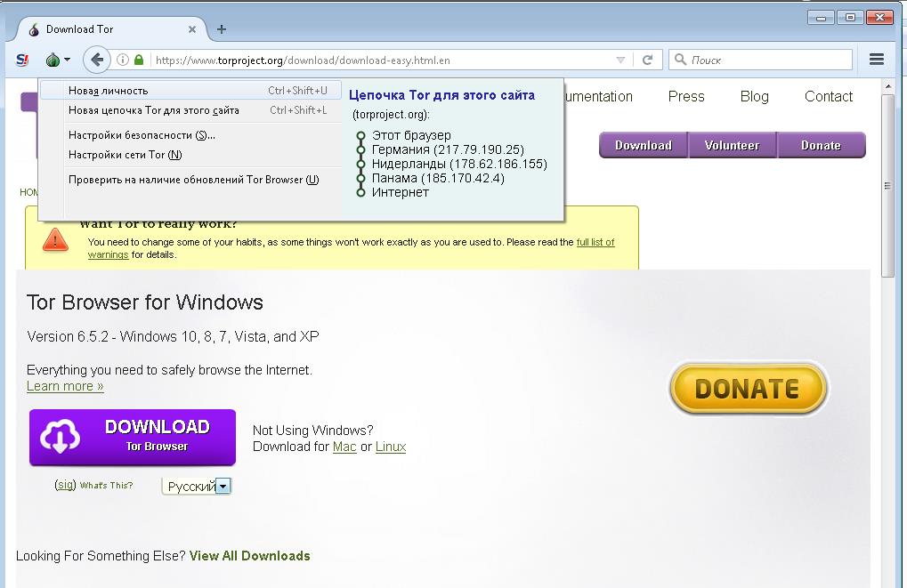907x588 pixels.
Task: Open the Blog link
Action: point(754,97)
